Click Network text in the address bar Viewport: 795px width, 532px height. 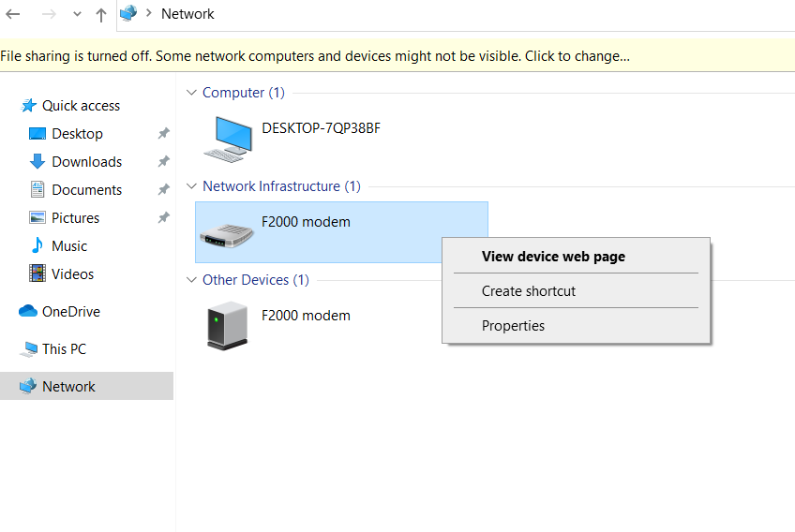coord(187,14)
